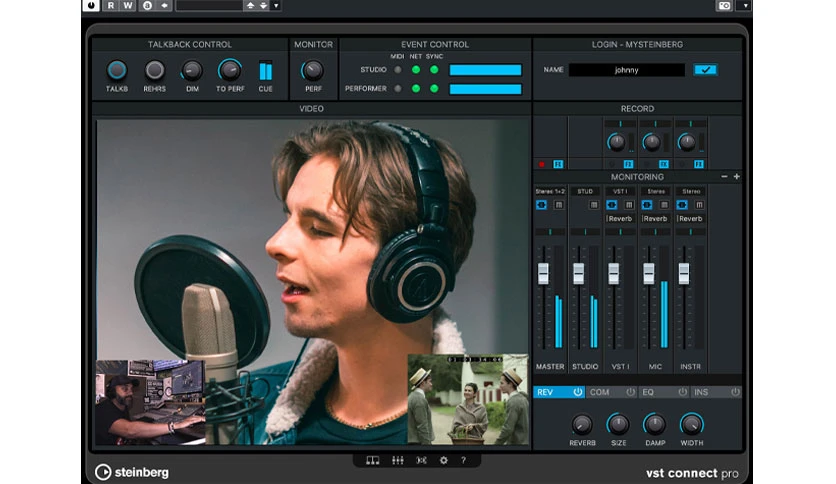The width and height of the screenshot is (836, 484).
Task: Mute the STUDIO channel
Action: coord(593,205)
